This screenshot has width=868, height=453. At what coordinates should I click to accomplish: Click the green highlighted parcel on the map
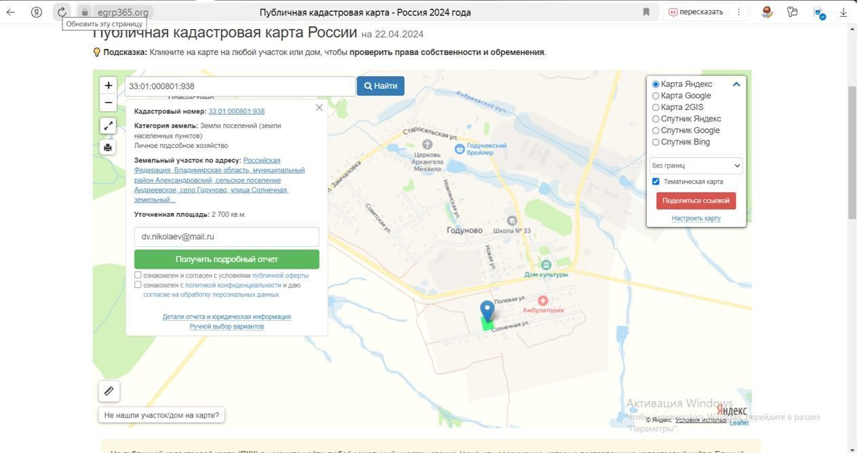(x=487, y=324)
